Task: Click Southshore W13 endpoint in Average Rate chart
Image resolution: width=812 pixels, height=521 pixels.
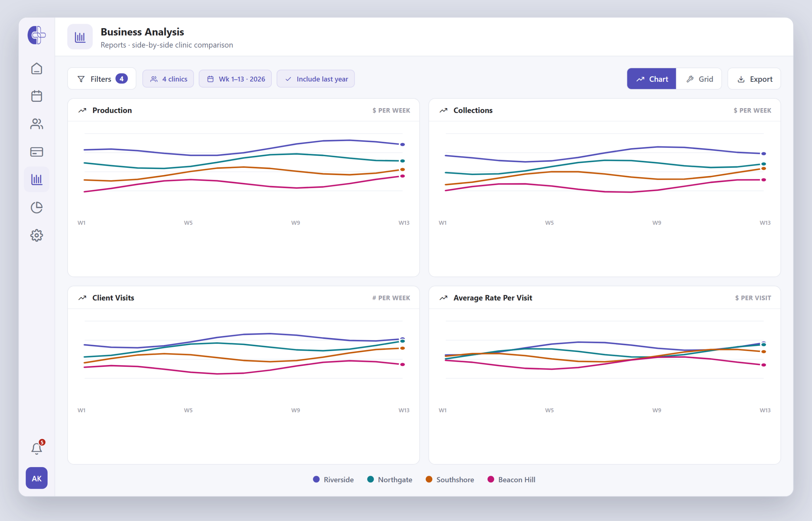Action: pos(763,352)
